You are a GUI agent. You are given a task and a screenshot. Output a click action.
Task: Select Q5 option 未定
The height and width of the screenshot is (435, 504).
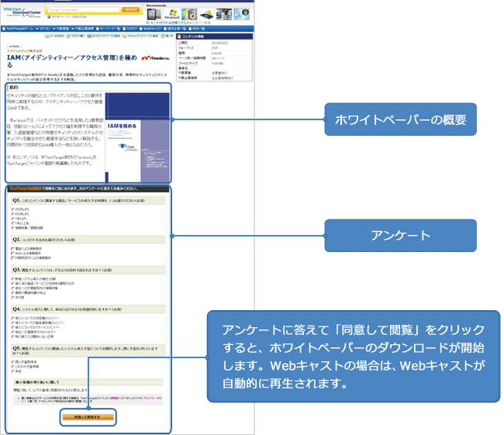13,371
